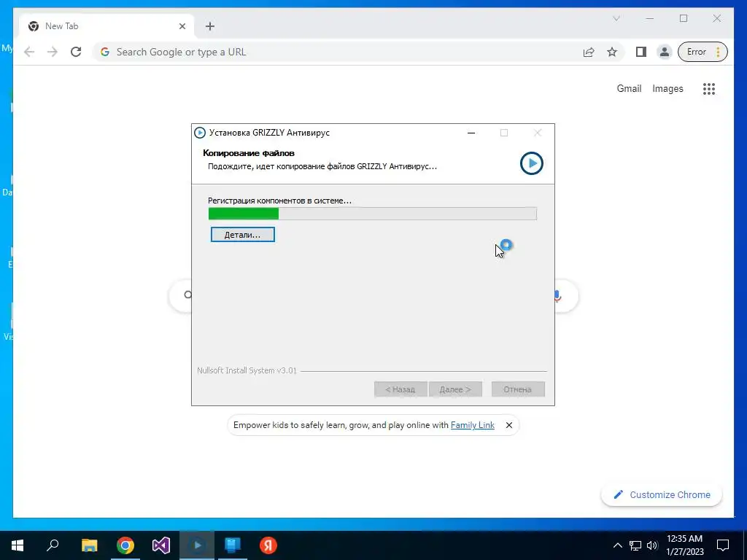Image resolution: width=747 pixels, height=560 pixels.
Task: Select the GRIZZLY installer taskbar icon
Action: click(197, 545)
